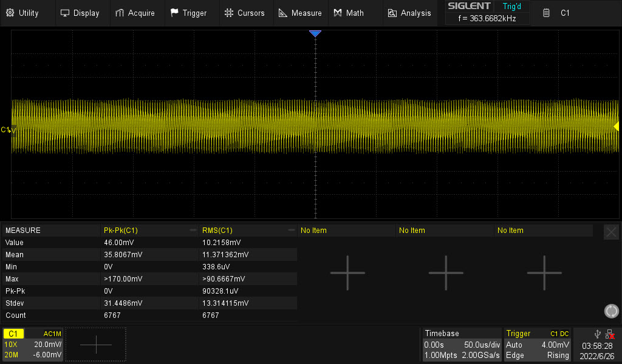This screenshot has height=364, width=622.
Task: Open the Trigger menu in top bar
Action: 188,13
